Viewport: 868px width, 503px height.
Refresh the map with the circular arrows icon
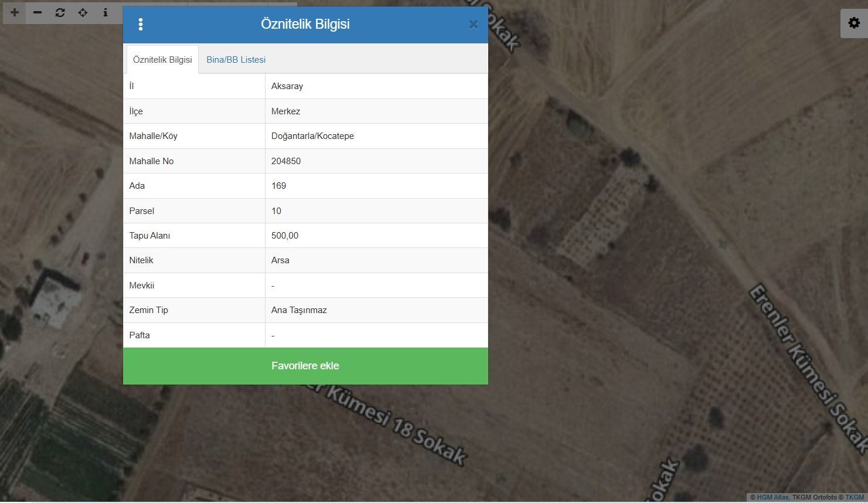(60, 12)
